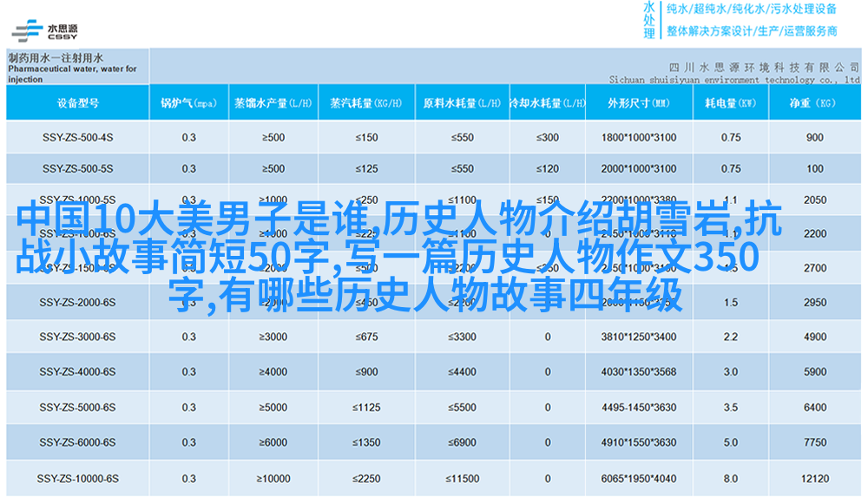Viewport: 868px width, 504px height.
Task: Click the ≤675 steam consumption cell
Action: (366, 337)
